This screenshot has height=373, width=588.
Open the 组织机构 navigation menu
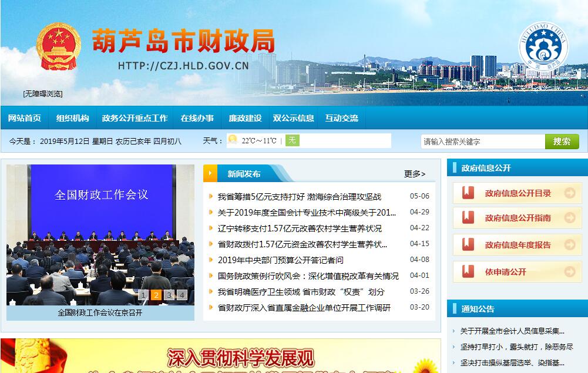(72, 118)
